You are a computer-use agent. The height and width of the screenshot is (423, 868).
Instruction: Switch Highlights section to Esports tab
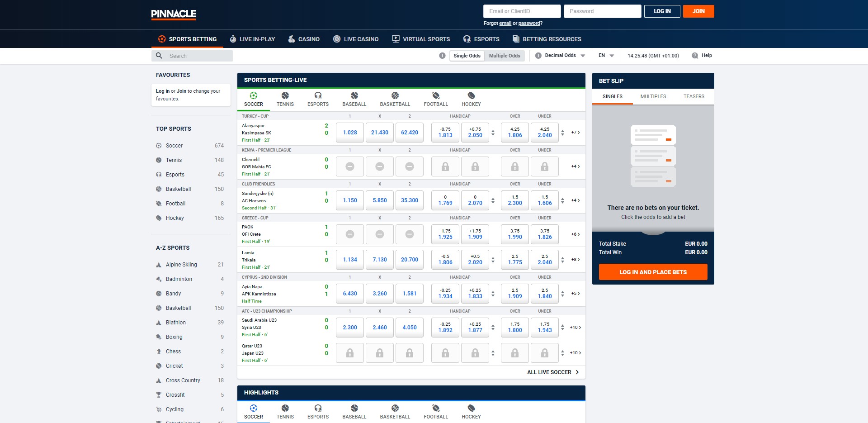pyautogui.click(x=318, y=412)
